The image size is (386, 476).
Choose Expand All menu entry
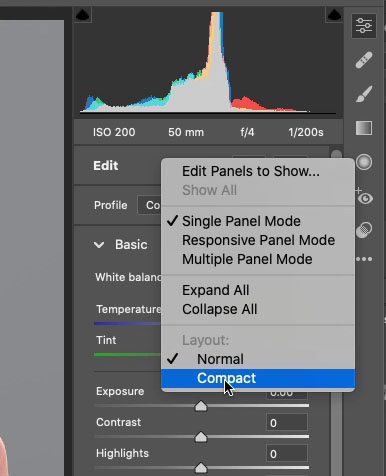[x=215, y=290]
